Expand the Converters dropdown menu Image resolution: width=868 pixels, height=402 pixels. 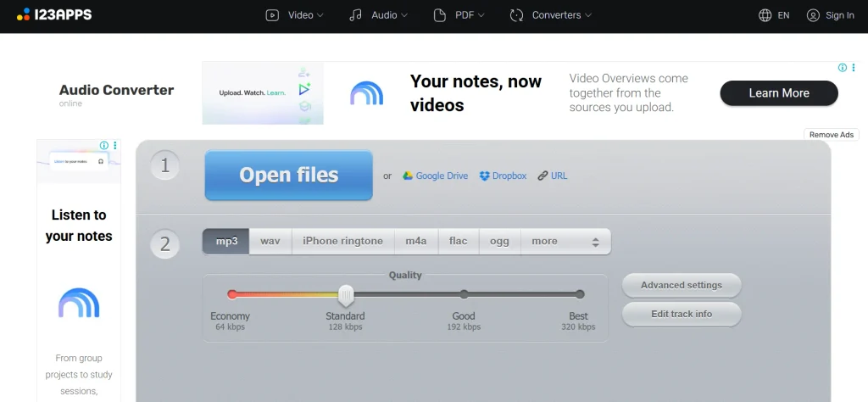(x=588, y=15)
